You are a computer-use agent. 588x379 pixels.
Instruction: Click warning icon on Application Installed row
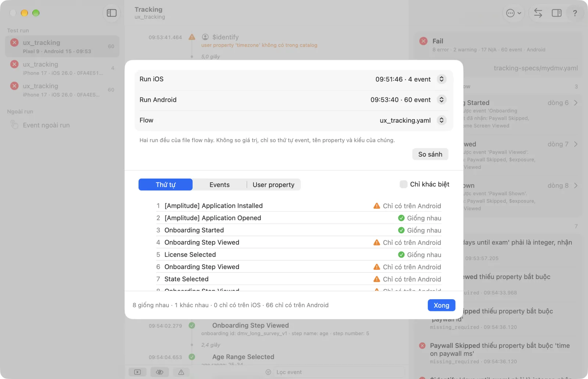(377, 206)
